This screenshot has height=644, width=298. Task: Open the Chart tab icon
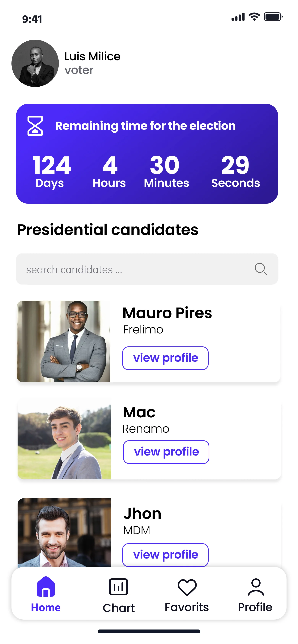click(118, 587)
